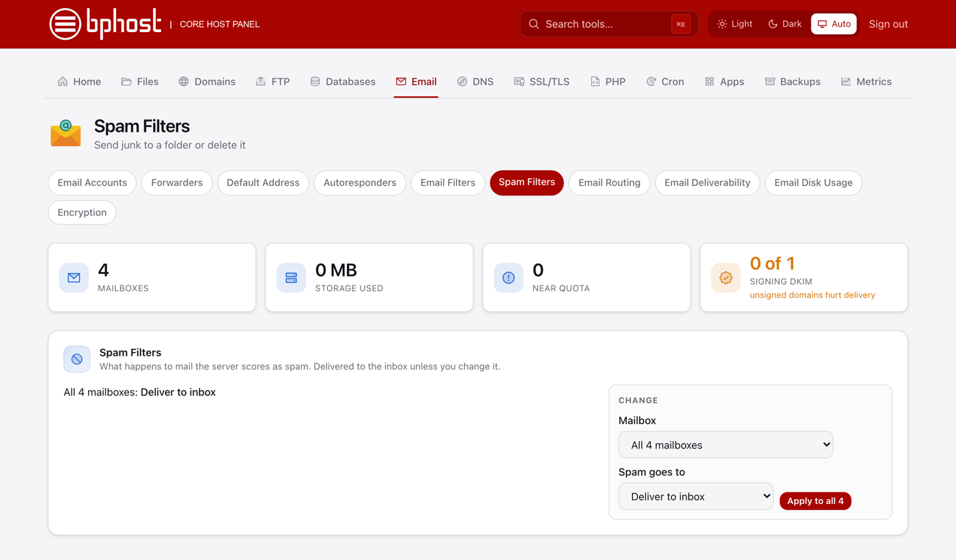
Task: Click the Cron clock icon
Action: coord(651,81)
